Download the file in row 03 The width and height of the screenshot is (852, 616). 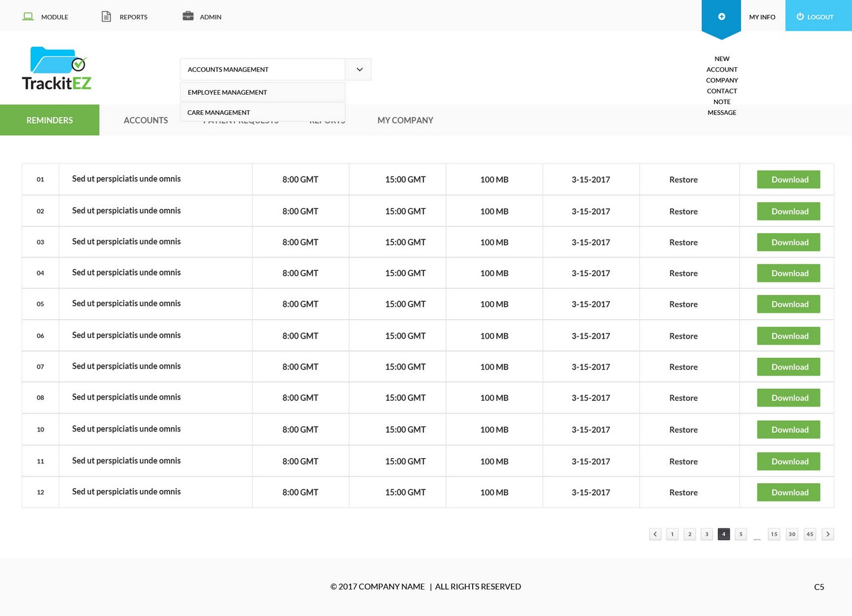[788, 243]
